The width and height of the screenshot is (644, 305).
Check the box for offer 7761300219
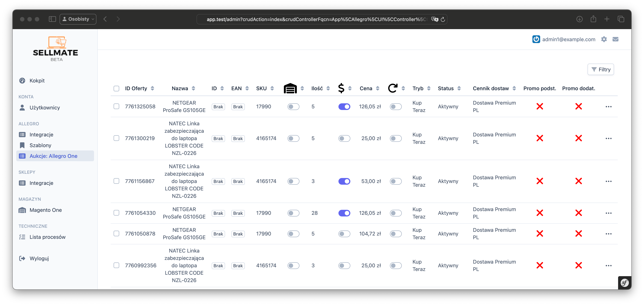click(116, 138)
